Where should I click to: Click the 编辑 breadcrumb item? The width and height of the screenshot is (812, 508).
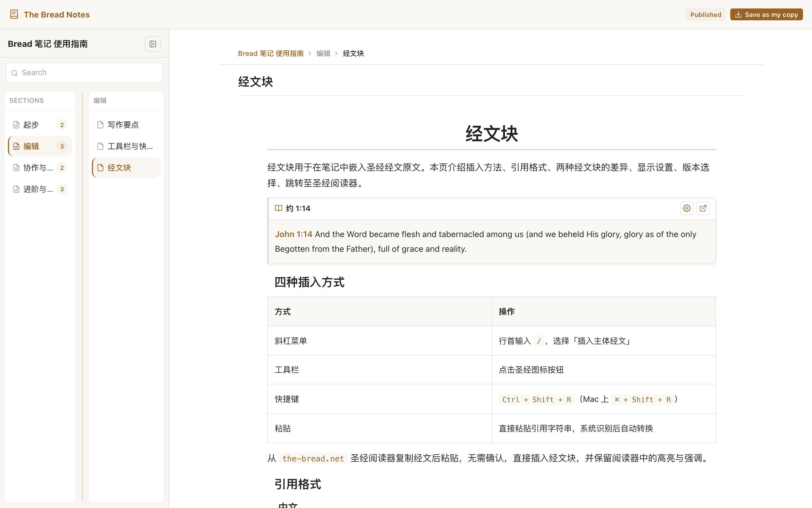click(323, 53)
